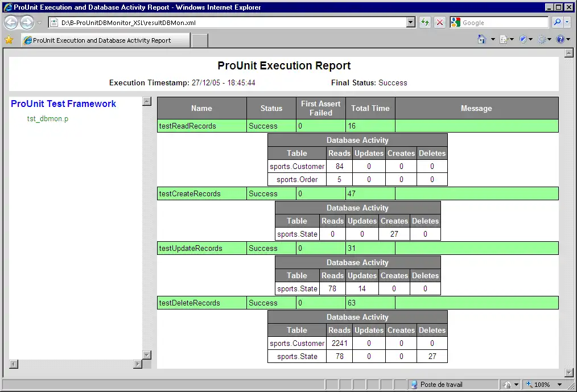This screenshot has width=577, height=392.
Task: Click Success status of testCreateRecords
Action: pyautogui.click(x=263, y=193)
